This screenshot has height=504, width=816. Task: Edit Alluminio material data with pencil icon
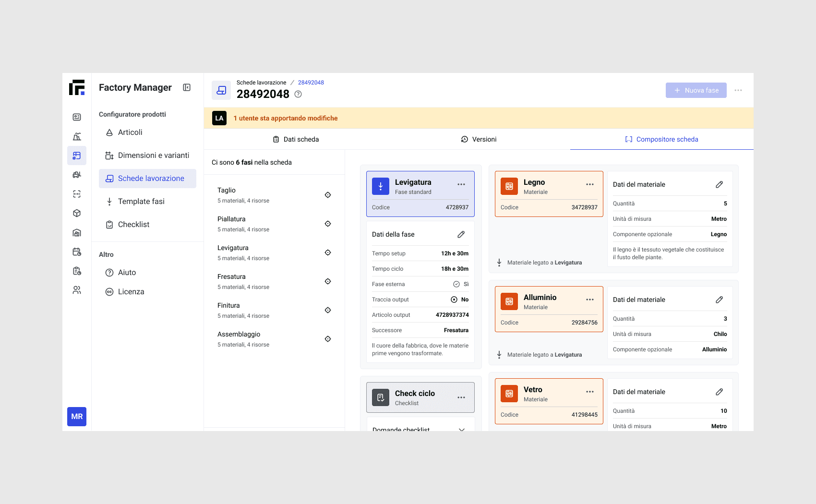(x=719, y=300)
